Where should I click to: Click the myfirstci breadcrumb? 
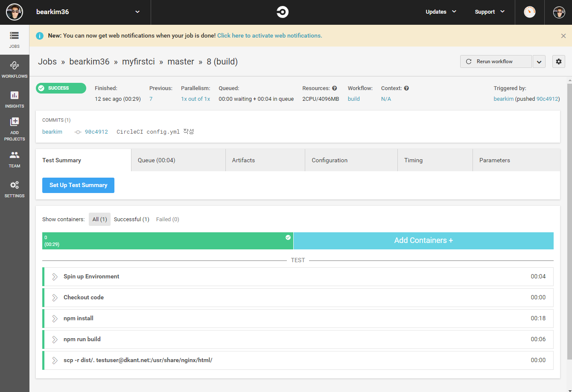(x=138, y=61)
